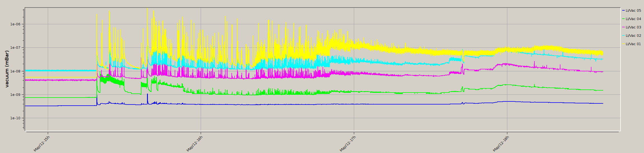
Task: Select the Li/Vac 04 legend label
Action: pyautogui.click(x=633, y=19)
